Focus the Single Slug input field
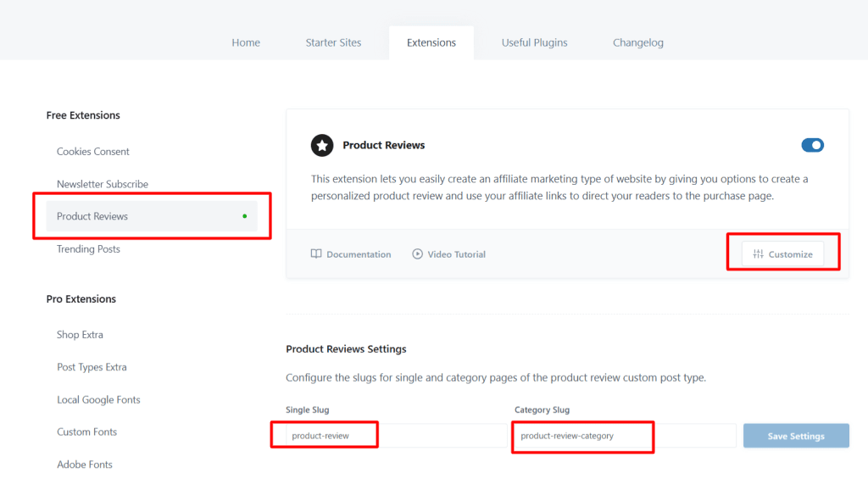 [396, 436]
